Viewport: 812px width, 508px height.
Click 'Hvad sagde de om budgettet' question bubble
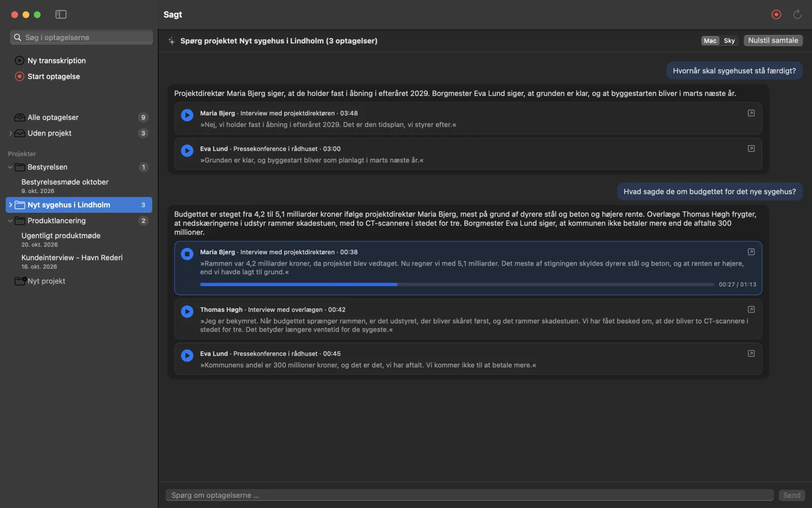coord(709,192)
